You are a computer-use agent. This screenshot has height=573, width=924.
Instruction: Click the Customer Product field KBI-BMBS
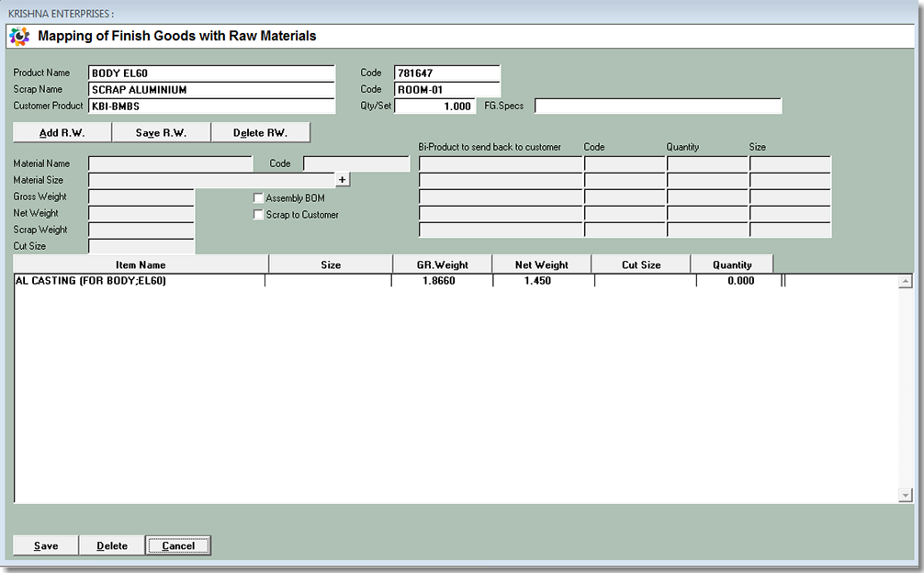pos(211,107)
